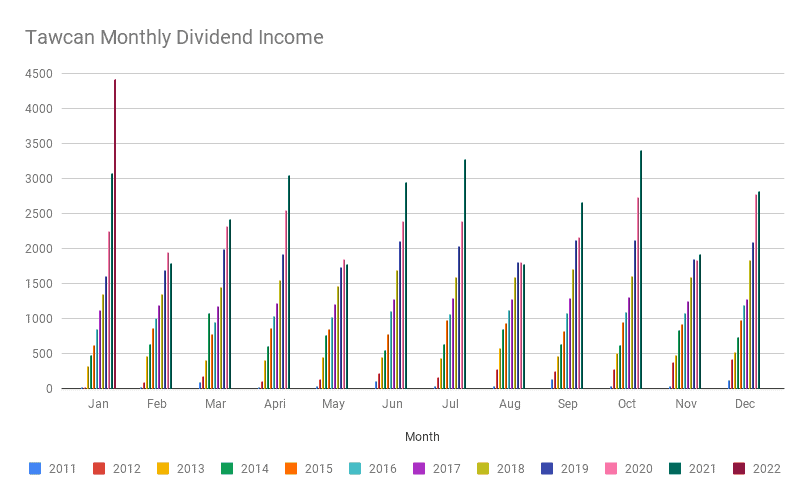Click the 2011 blue legend swatch
This screenshot has width=810, height=501.
[35, 468]
